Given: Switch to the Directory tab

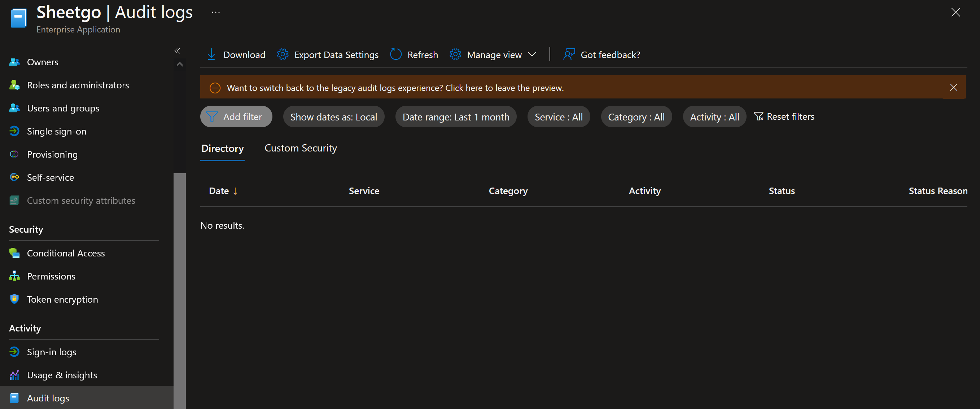Looking at the screenshot, I should pos(223,148).
